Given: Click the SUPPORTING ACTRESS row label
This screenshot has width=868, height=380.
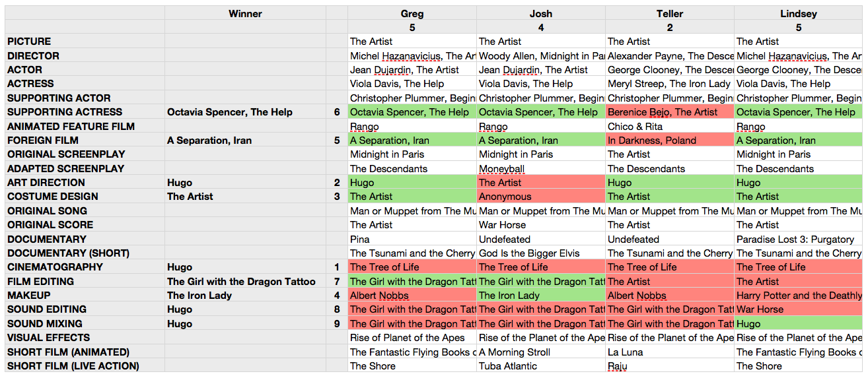Looking at the screenshot, I should pos(85,112).
